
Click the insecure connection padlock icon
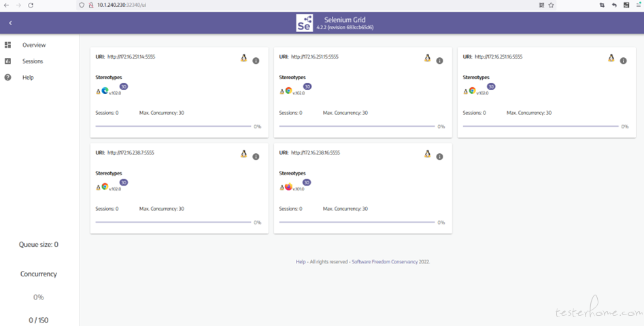[x=91, y=5]
